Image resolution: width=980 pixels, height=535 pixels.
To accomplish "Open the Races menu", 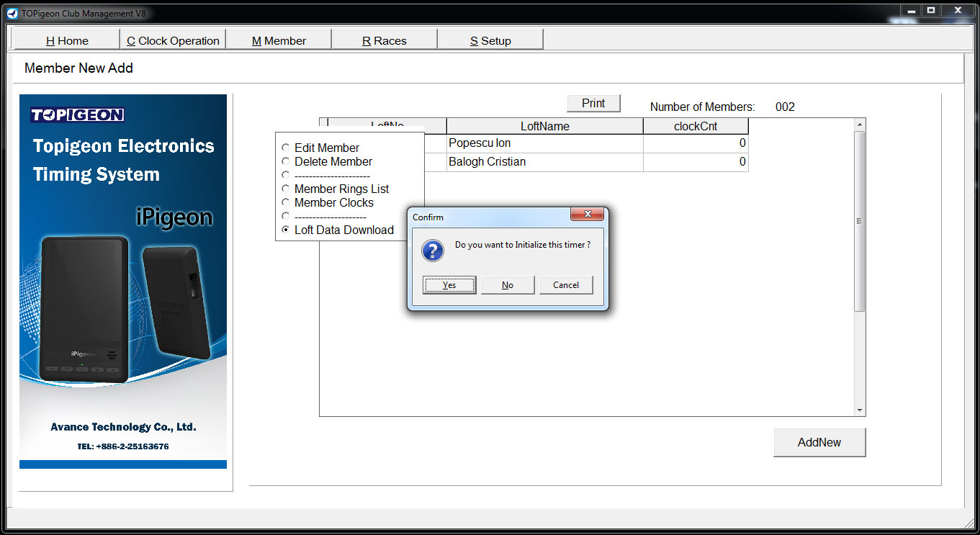I will 384,40.
